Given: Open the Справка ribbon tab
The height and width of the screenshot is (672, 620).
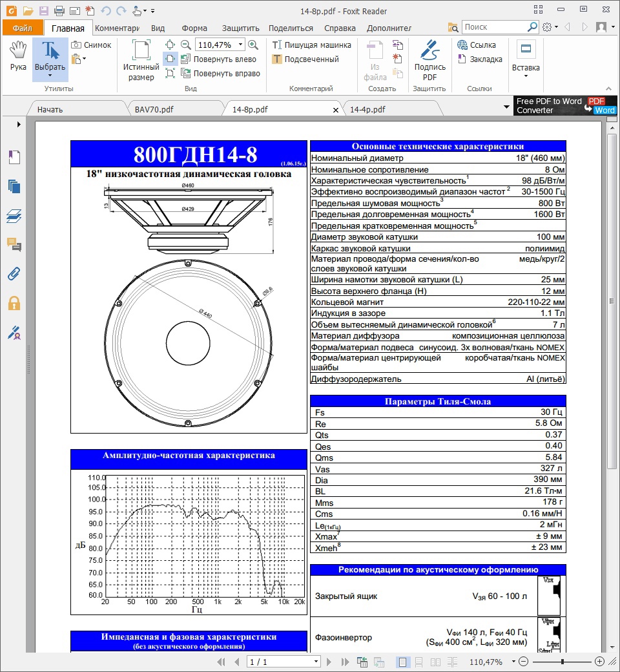Looking at the screenshot, I should tap(340, 28).
